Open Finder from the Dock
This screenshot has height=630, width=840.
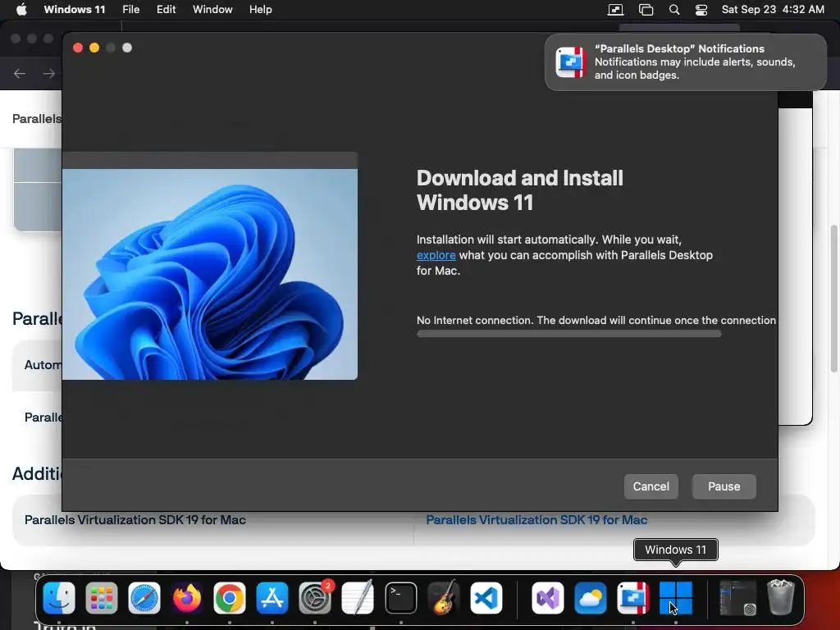tap(58, 597)
